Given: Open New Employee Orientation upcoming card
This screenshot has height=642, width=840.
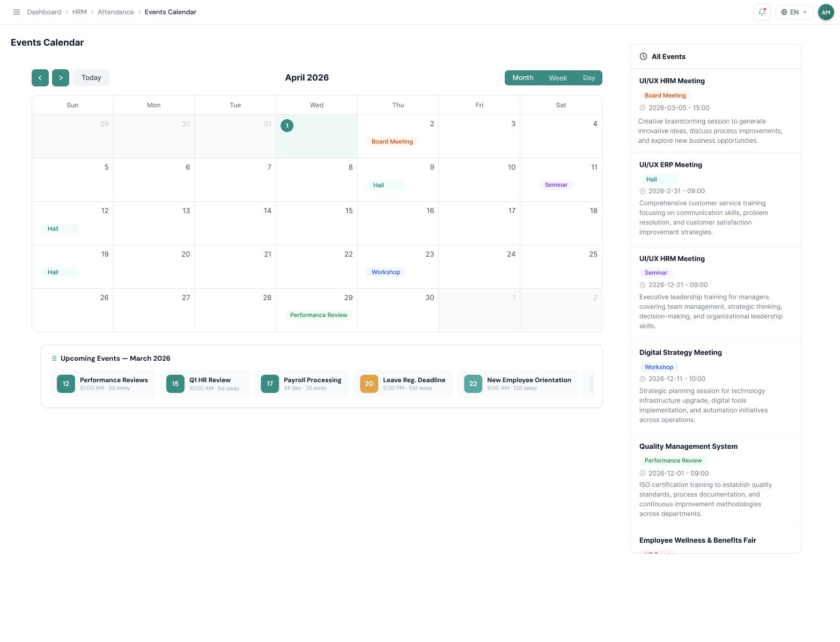Looking at the screenshot, I should click(x=518, y=384).
